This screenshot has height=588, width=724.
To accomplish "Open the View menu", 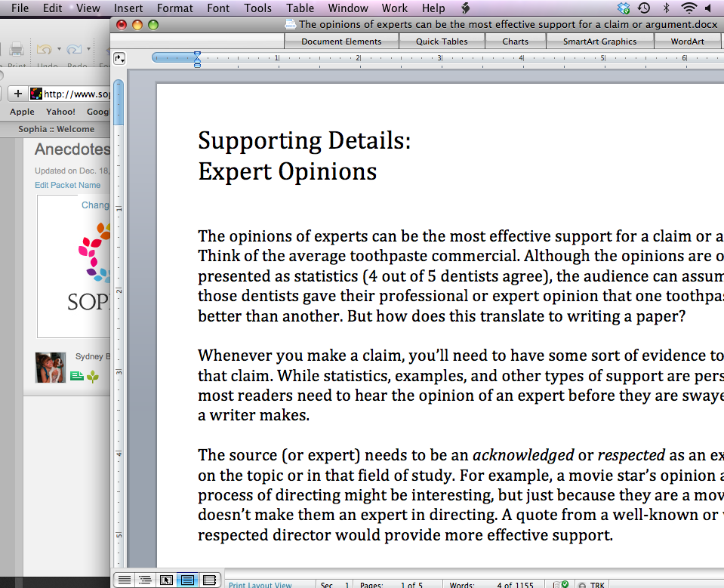I will [88, 8].
